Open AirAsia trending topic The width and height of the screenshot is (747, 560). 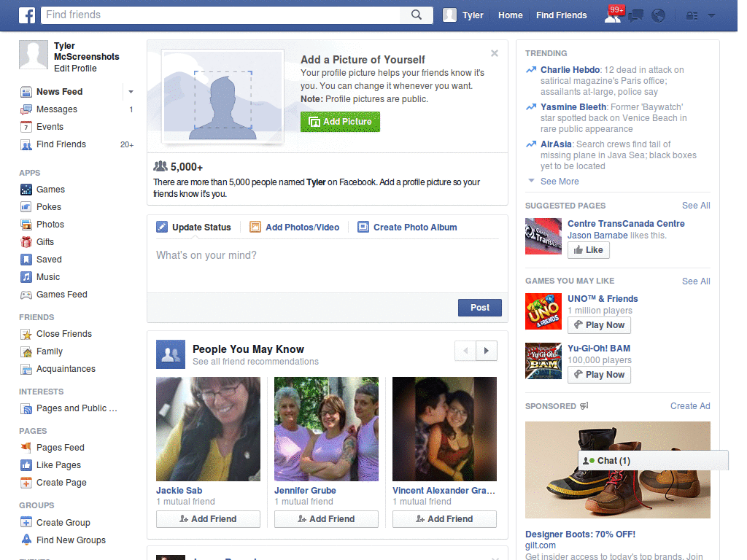coord(555,144)
